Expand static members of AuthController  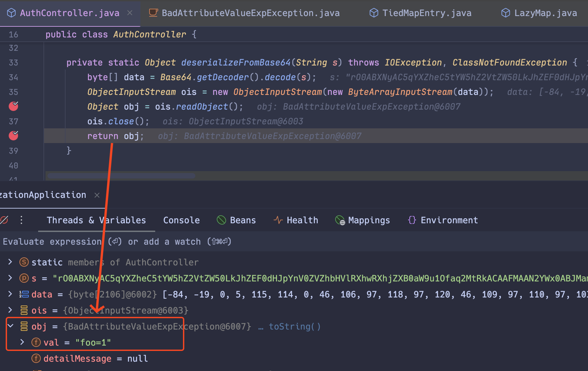pos(10,262)
